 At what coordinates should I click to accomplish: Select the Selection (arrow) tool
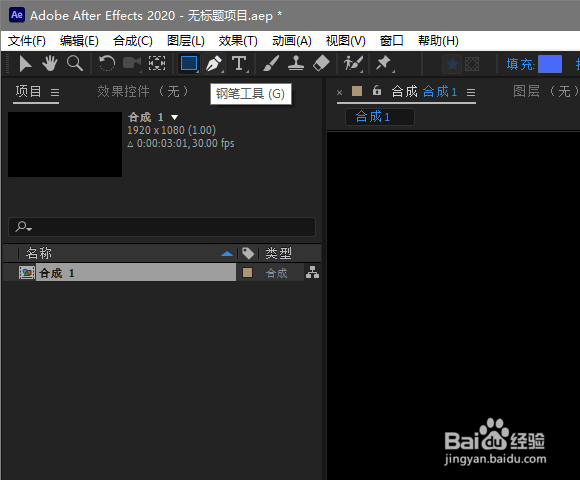25,64
